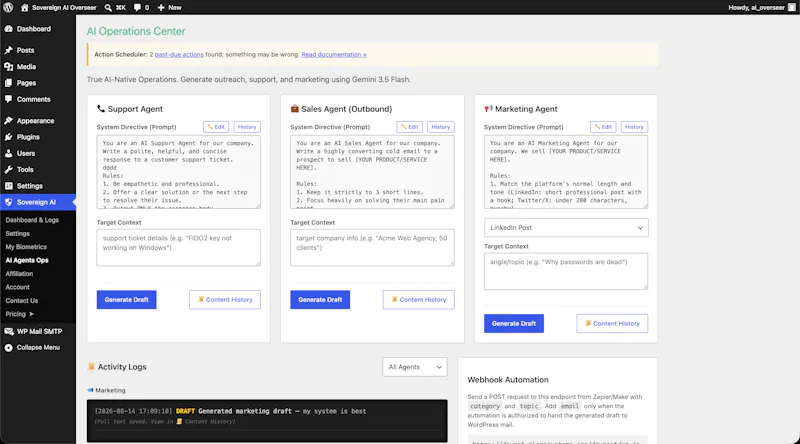This screenshot has height=444, width=800.
Task: Collapse the admin sidebar menu
Action: (38, 347)
